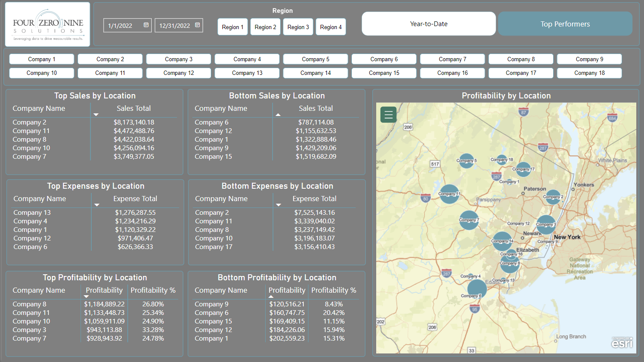Click the Company 18 bubble on map

pyautogui.click(x=501, y=160)
